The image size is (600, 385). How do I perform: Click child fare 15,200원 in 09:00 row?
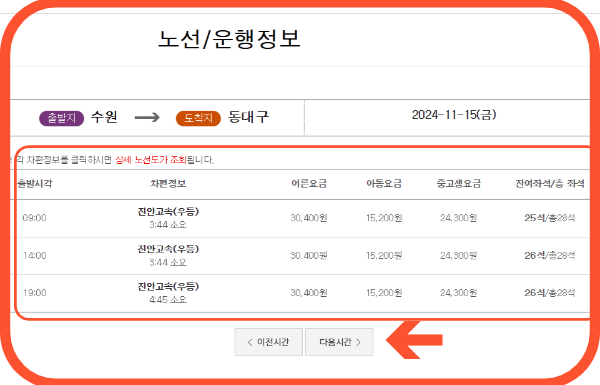tap(384, 218)
